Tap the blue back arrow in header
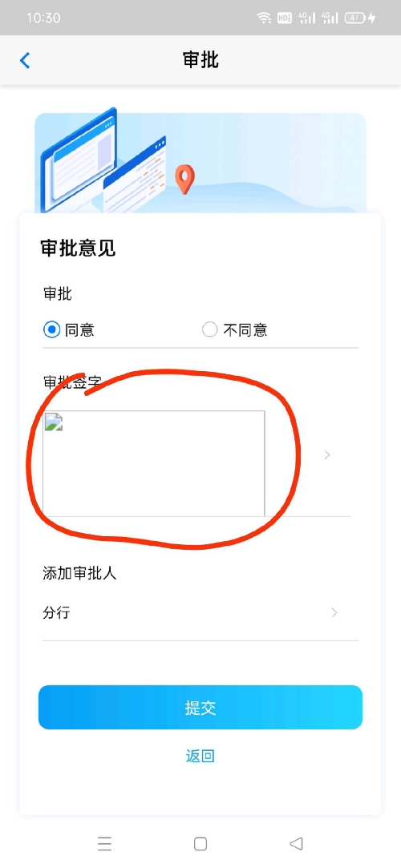Screen dimensions: 401x868 24,60
